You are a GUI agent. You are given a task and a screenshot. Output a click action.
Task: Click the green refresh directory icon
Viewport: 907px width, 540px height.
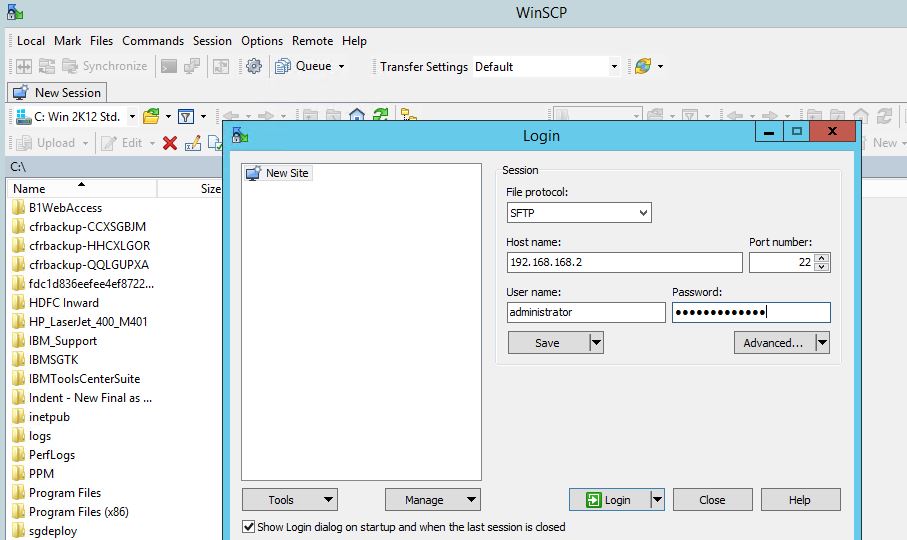(x=380, y=116)
